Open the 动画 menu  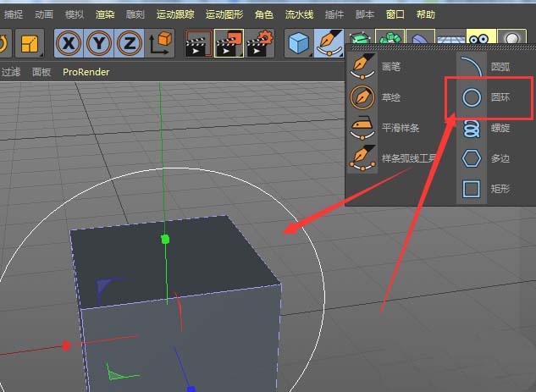coord(44,14)
